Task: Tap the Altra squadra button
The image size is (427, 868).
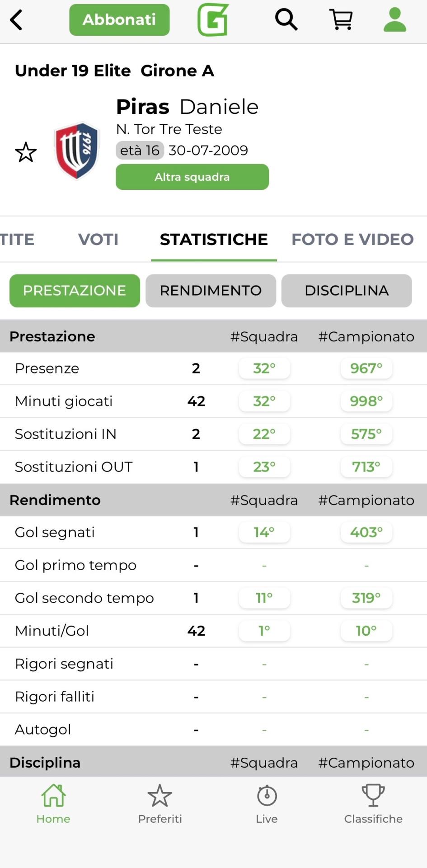Action: click(192, 177)
